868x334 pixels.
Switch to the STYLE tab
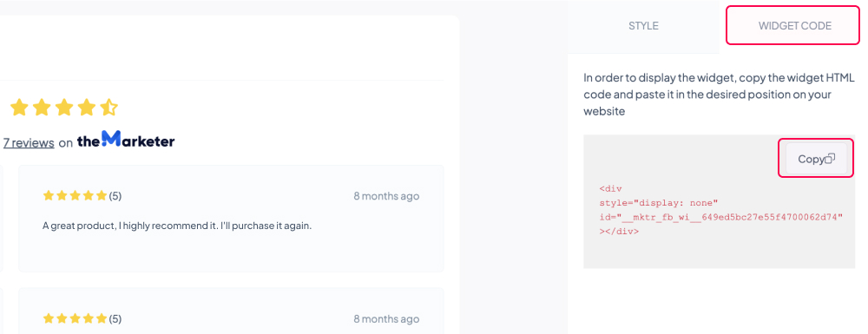[x=643, y=26]
